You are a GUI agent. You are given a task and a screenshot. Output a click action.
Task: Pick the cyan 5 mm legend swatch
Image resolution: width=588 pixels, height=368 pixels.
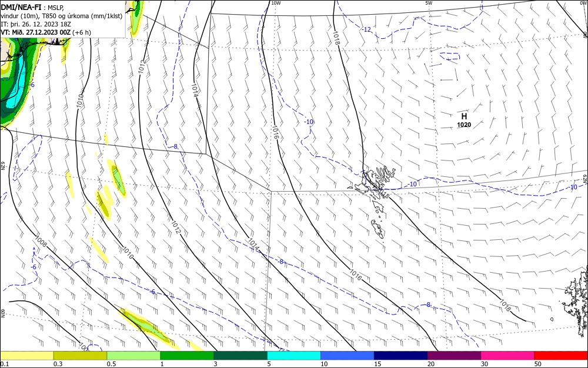tap(294, 356)
